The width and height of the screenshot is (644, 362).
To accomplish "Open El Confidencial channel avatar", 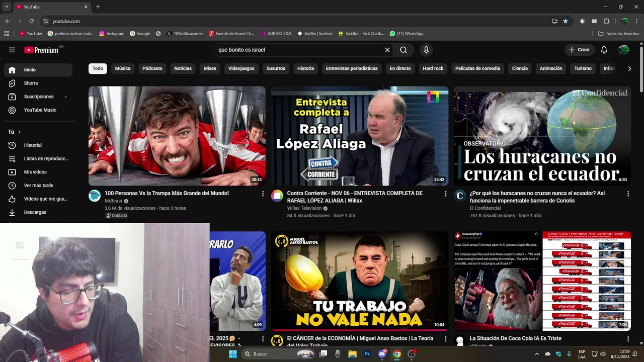I will [460, 196].
